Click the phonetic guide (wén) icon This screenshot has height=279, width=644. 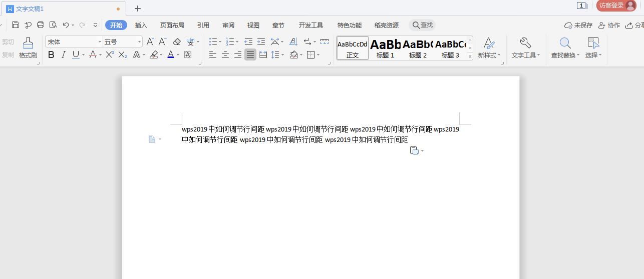point(190,41)
